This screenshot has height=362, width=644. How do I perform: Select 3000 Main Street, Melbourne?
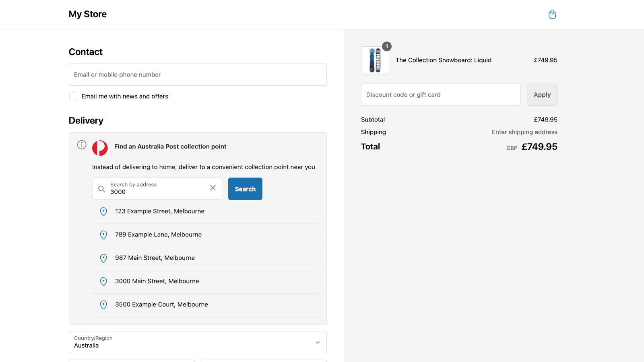(157, 281)
